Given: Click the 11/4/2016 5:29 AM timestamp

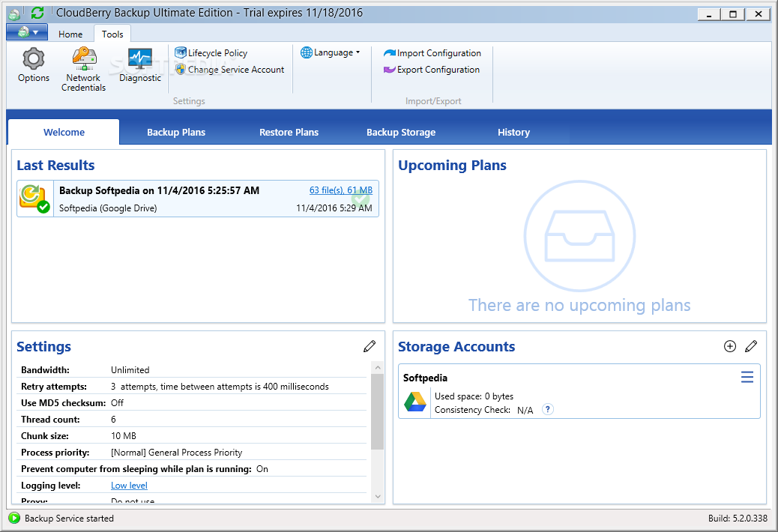Looking at the screenshot, I should pyautogui.click(x=334, y=208).
